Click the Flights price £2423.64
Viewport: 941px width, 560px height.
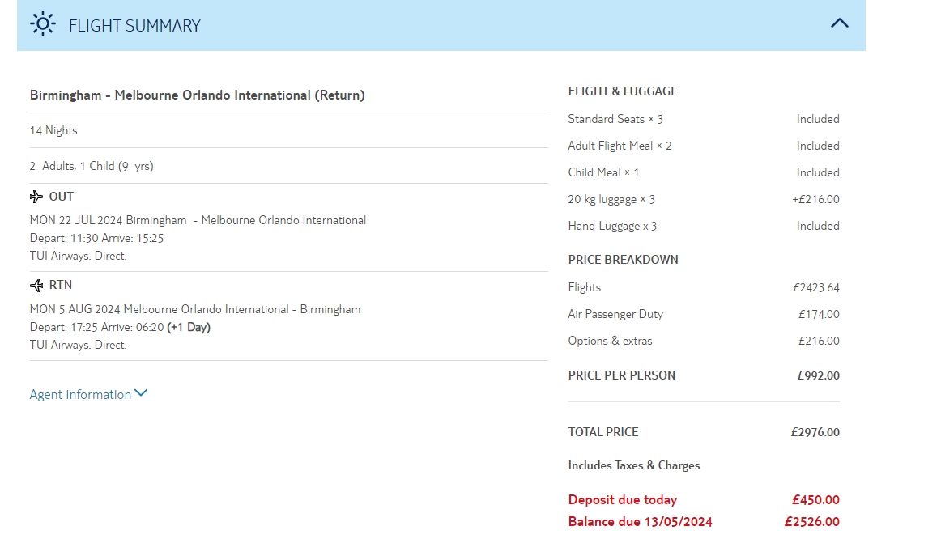816,288
